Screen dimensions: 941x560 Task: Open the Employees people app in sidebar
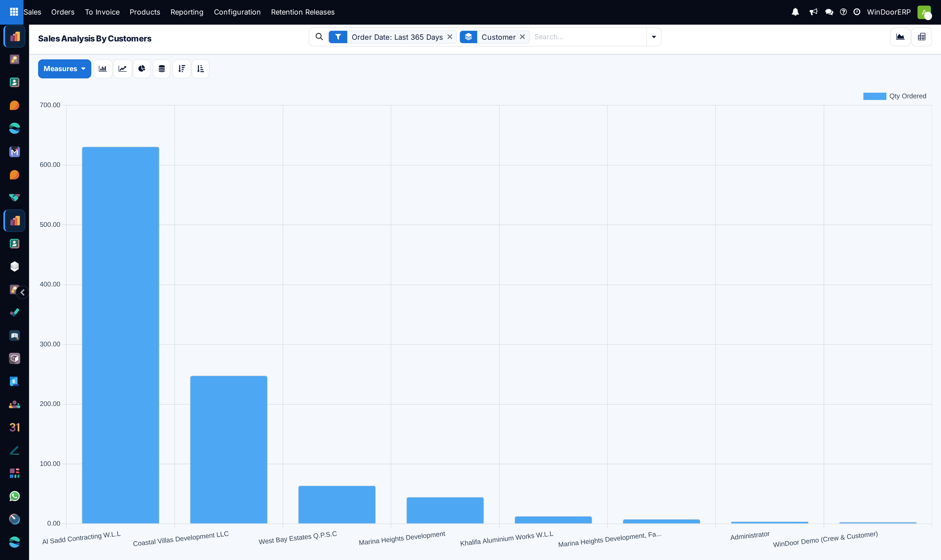pyautogui.click(x=14, y=405)
